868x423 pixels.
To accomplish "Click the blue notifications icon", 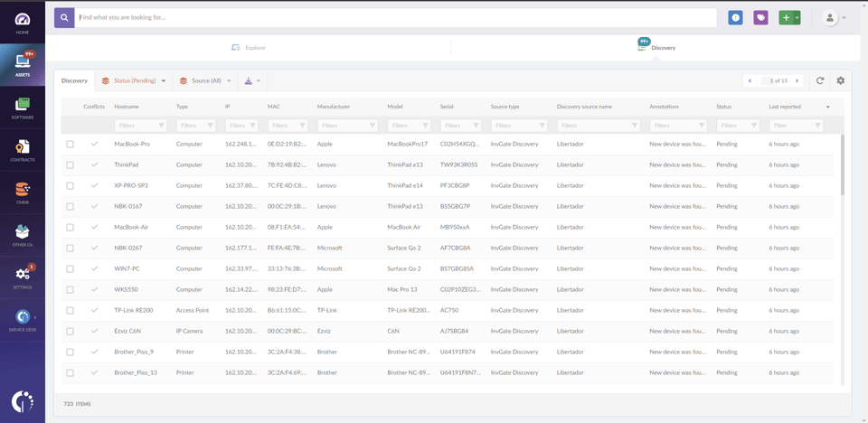I will 735,18.
